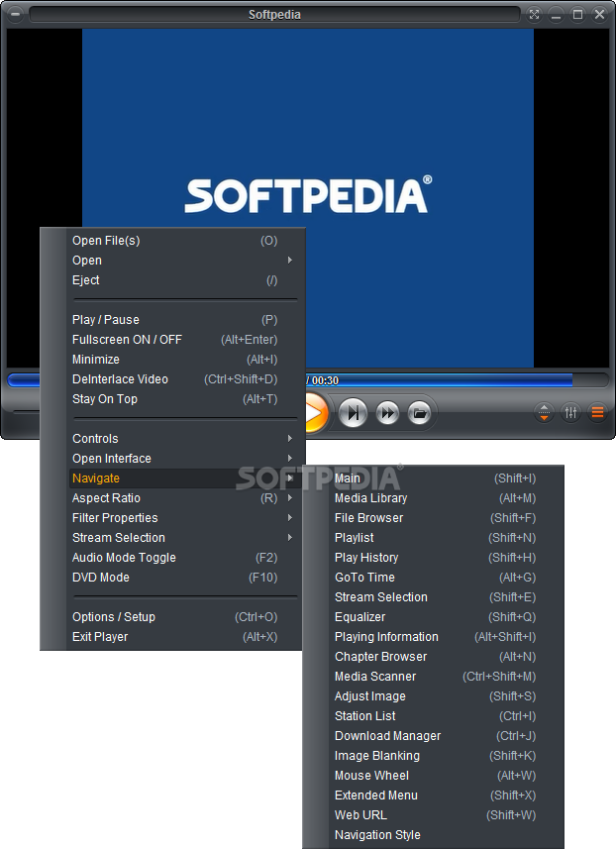Expand the Aspect Ratio submenu
This screenshot has width=616, height=849.
click(x=184, y=498)
